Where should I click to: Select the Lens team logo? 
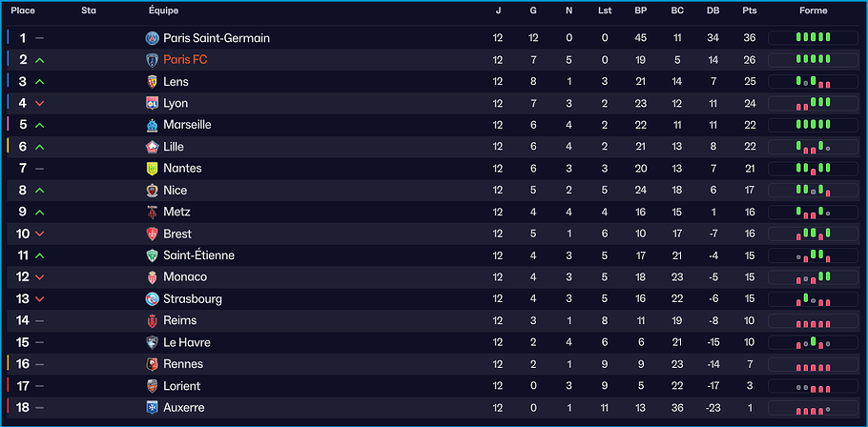[152, 82]
